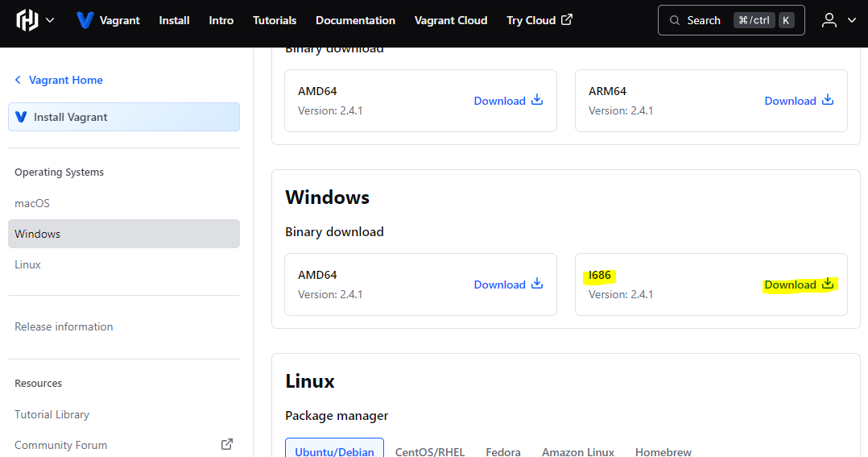Switch to the Fedora tab
The height and width of the screenshot is (457, 868).
pyautogui.click(x=503, y=452)
